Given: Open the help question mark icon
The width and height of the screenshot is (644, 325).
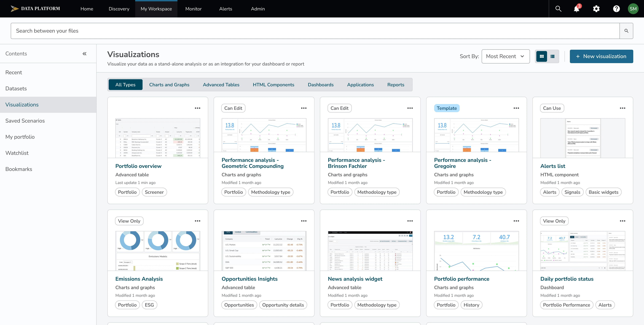Looking at the screenshot, I should coord(616,9).
